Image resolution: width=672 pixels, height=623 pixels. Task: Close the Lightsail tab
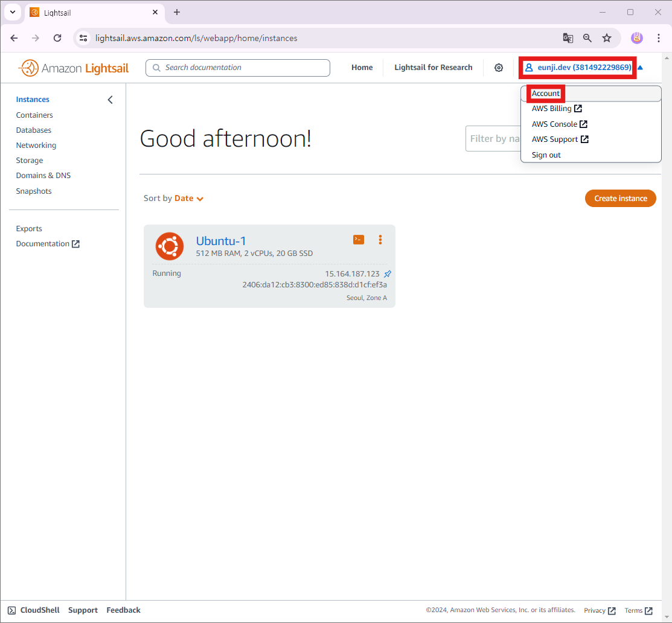(155, 13)
